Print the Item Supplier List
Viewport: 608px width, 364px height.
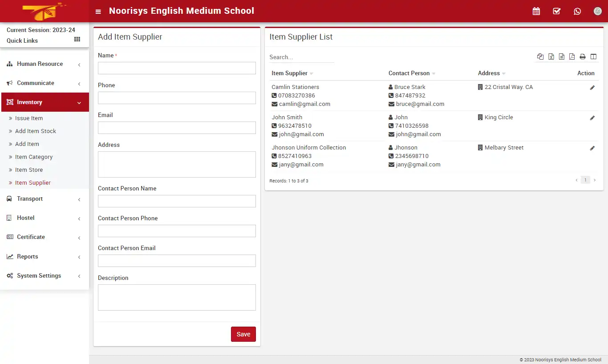pyautogui.click(x=583, y=57)
